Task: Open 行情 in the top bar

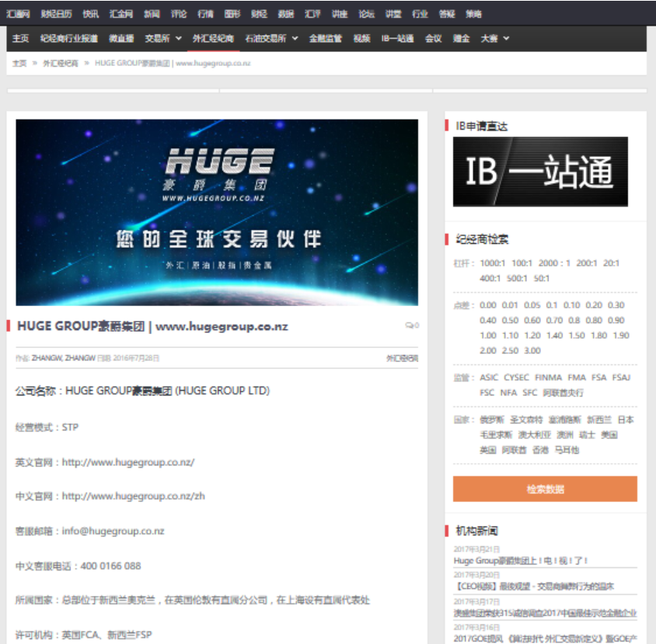Action: pyautogui.click(x=205, y=14)
